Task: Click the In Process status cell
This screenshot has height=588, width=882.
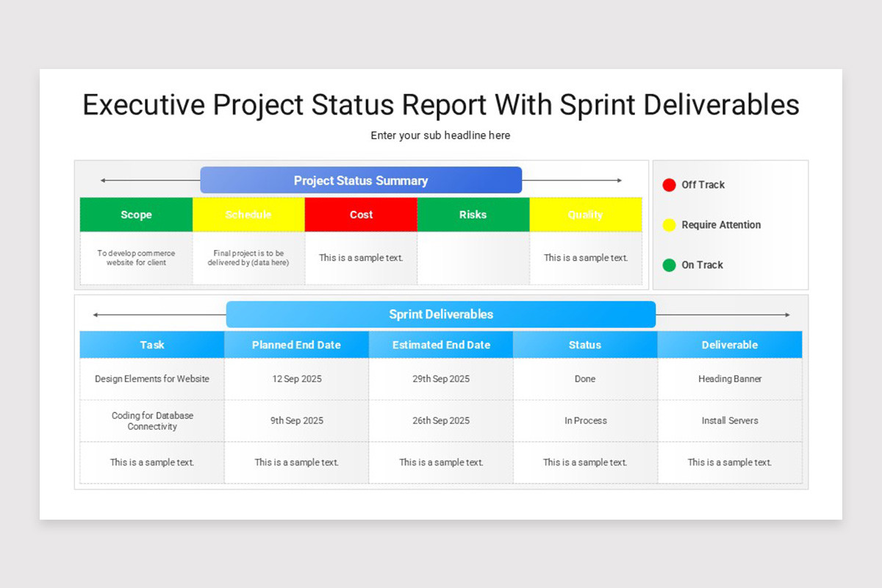Action: click(x=584, y=420)
